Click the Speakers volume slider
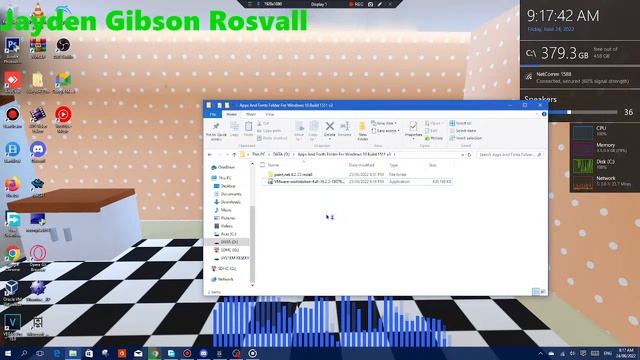This screenshot has height=360, width=640. pyautogui.click(x=583, y=112)
